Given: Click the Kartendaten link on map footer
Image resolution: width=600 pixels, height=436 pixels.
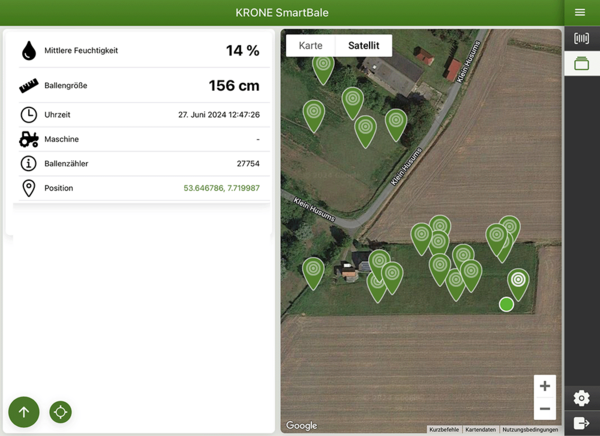Looking at the screenshot, I should click(x=480, y=429).
